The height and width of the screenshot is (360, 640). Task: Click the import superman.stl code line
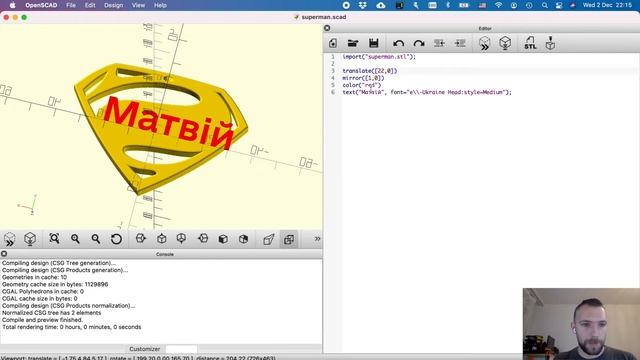click(x=379, y=57)
